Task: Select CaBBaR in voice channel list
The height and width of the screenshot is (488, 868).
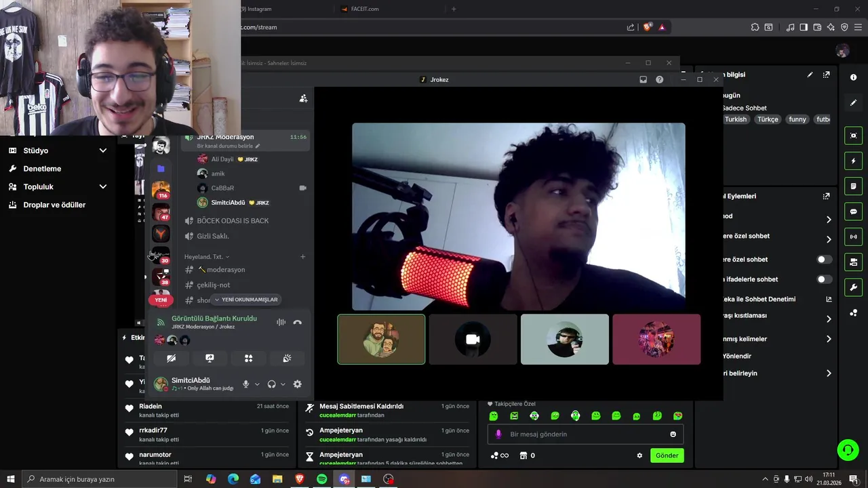Action: pyautogui.click(x=222, y=188)
